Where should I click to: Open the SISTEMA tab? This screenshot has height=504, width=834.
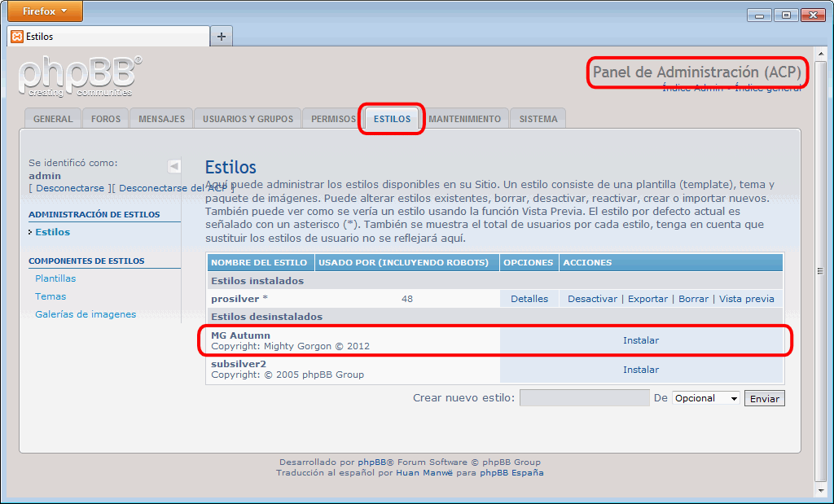pyautogui.click(x=538, y=119)
